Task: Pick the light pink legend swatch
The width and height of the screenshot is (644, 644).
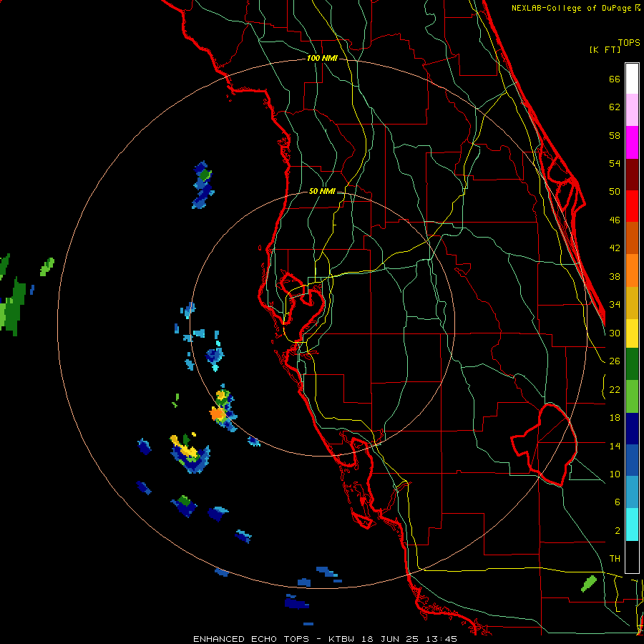Action: pos(632,109)
